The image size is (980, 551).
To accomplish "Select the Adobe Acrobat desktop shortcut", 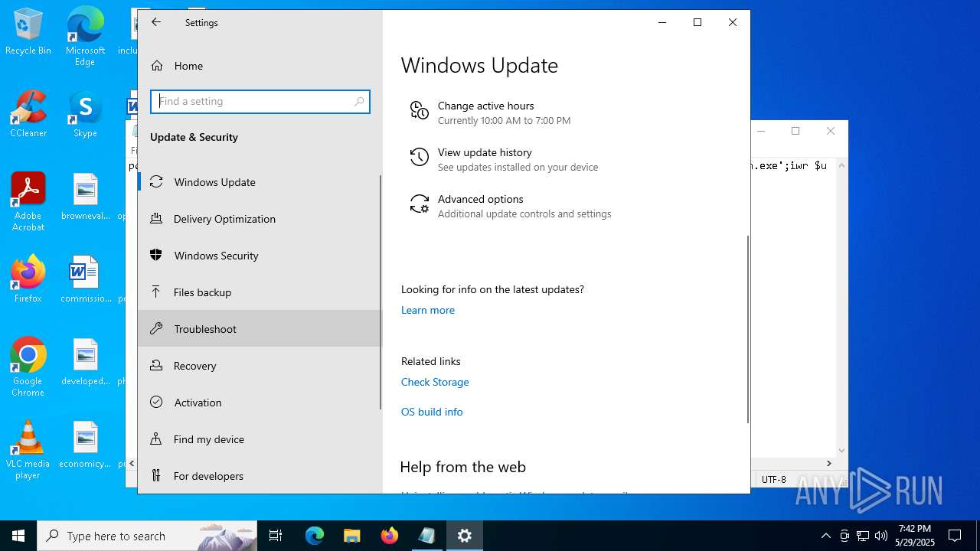I will [x=28, y=202].
